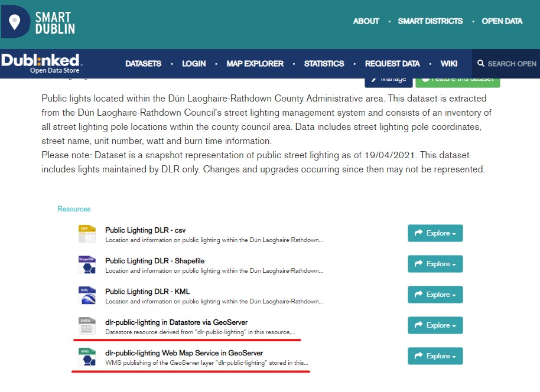
Task: Go to Map Explorer in navigation
Action: (255, 64)
